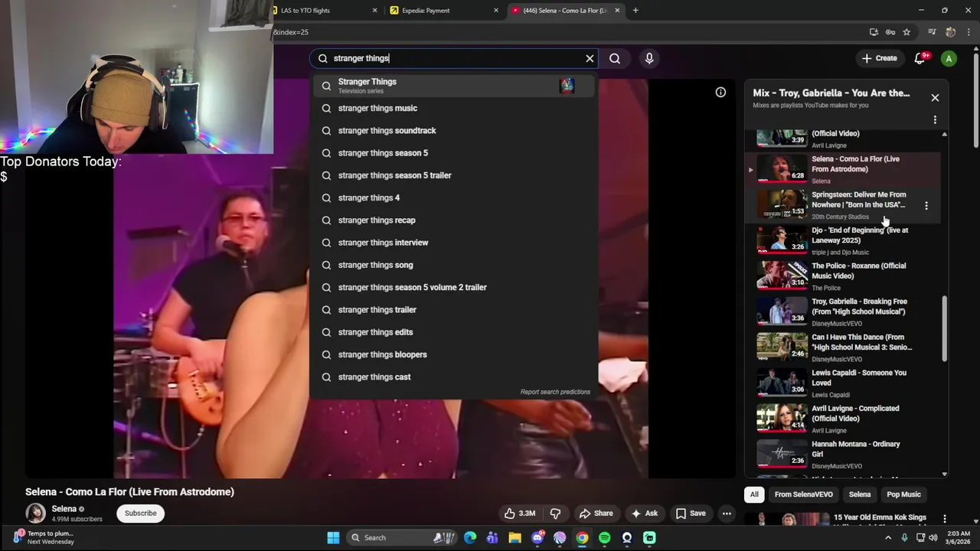Open YouTube notifications bell
This screenshot has height=551, width=980.
pos(920,58)
